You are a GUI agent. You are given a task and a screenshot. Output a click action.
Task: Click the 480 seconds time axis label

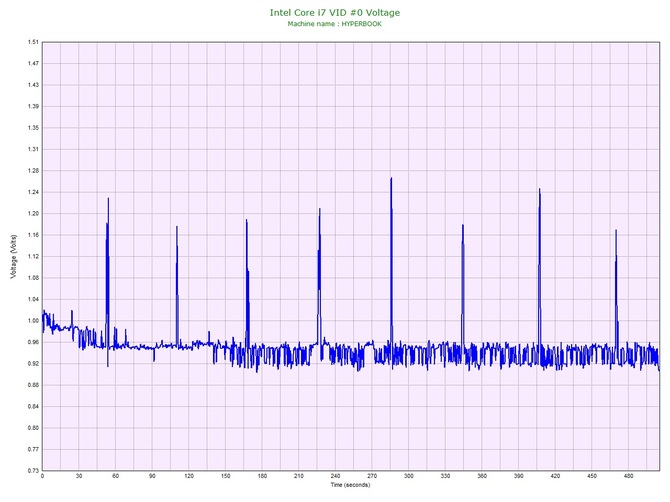tap(629, 476)
